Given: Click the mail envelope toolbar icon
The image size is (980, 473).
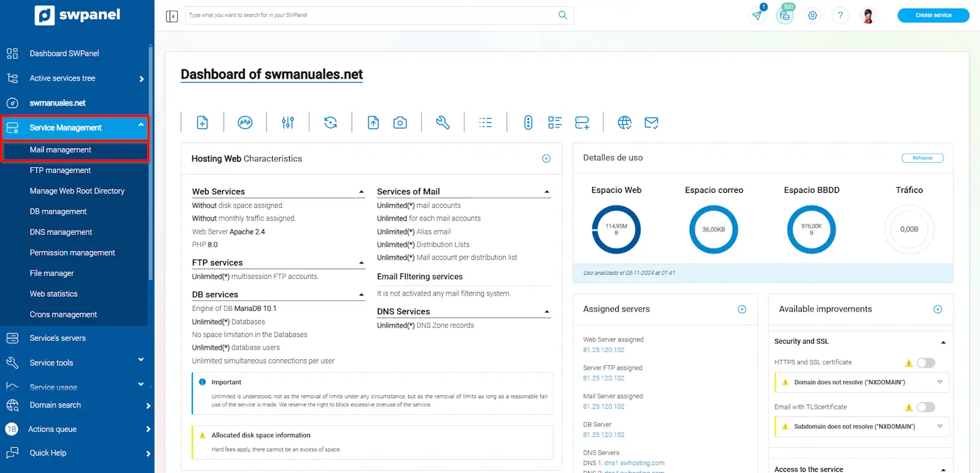Looking at the screenshot, I should (651, 122).
